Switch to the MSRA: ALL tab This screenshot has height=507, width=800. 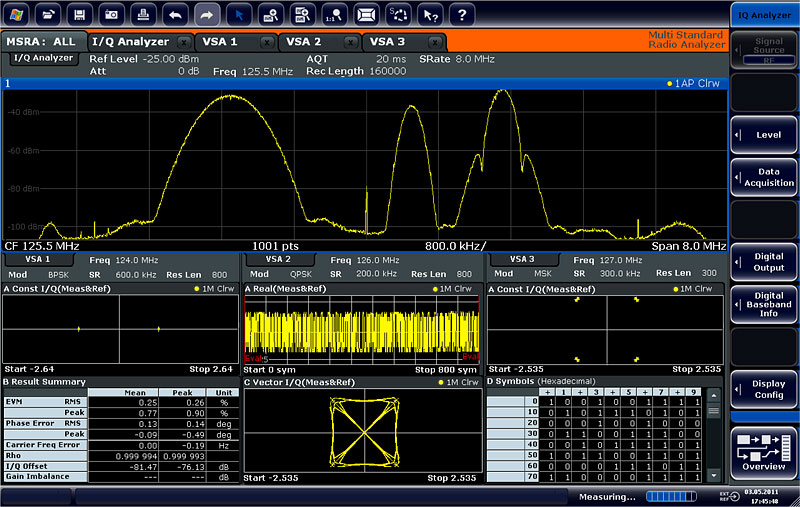[x=41, y=42]
